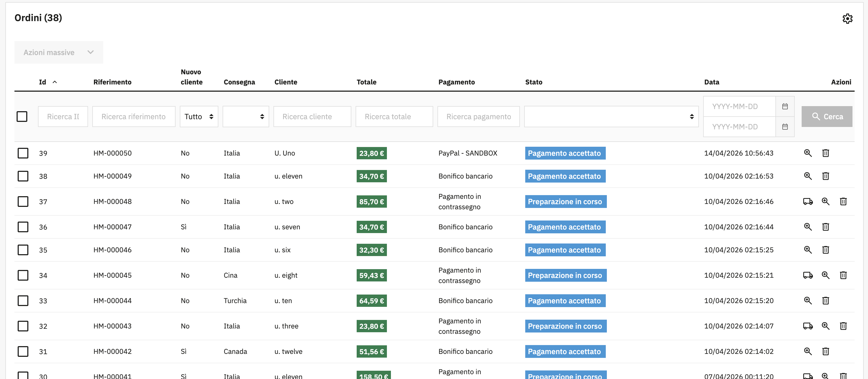Screen dimensions: 868x379
Task: Click the truck icon on order HM-000048
Action: click(808, 201)
